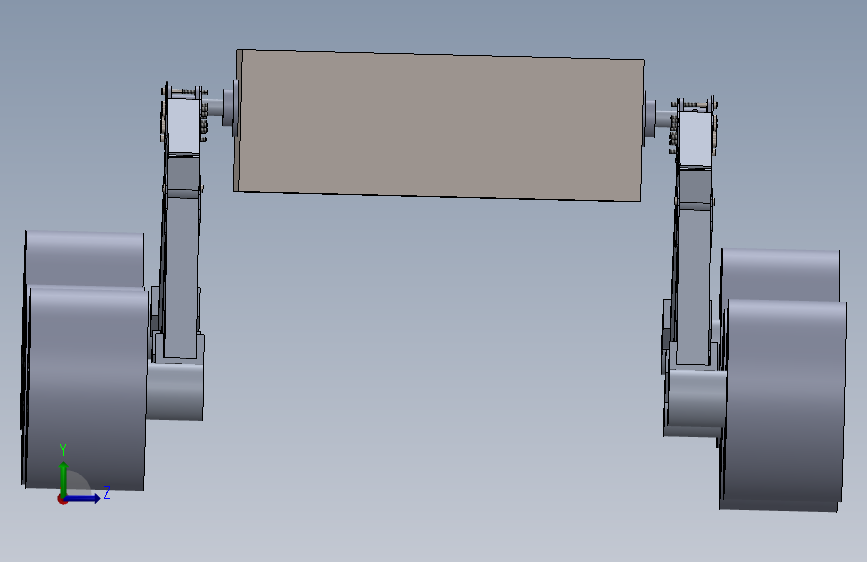Select the light block atop right arm
The image size is (867, 562).
695,139
